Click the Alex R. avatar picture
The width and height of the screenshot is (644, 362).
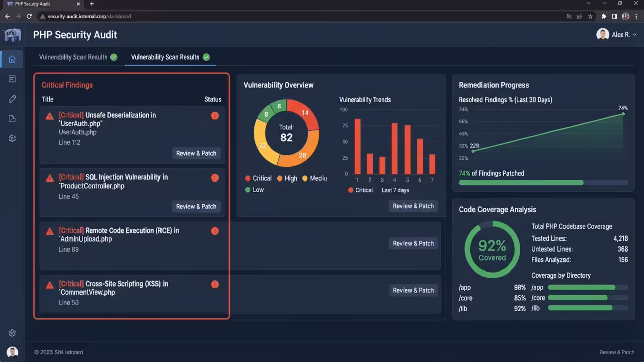click(x=602, y=35)
